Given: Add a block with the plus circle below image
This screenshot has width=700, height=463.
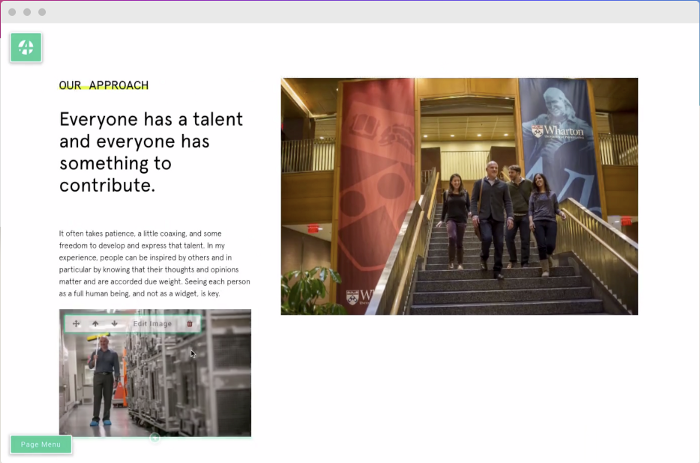Looking at the screenshot, I should point(155,438).
